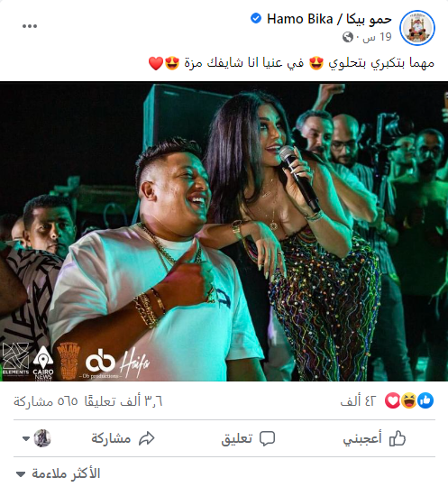Expand the most relevant comments sort dropdown
This screenshot has width=448, height=487.
tap(59, 473)
